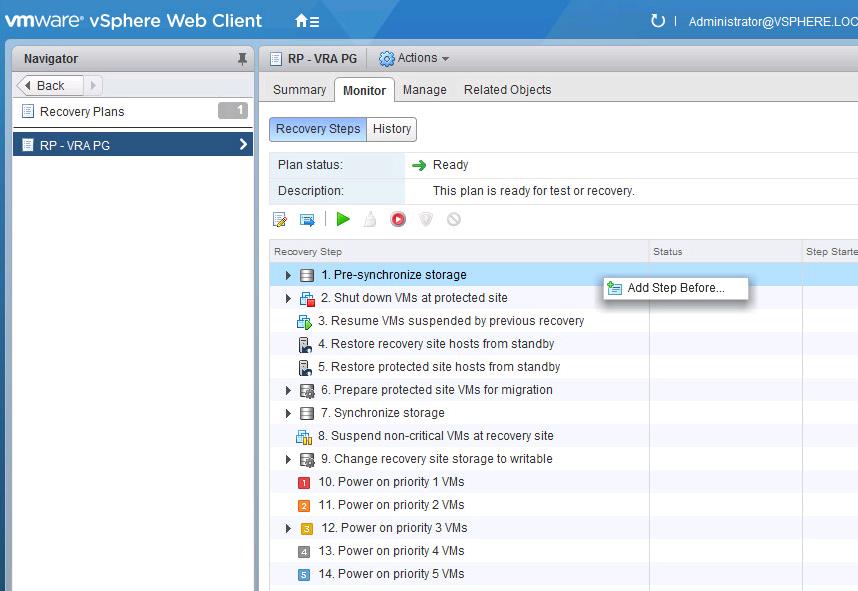Image resolution: width=858 pixels, height=591 pixels.
Task: Select step 5 Restore protected site hosts text
Action: [x=439, y=367]
